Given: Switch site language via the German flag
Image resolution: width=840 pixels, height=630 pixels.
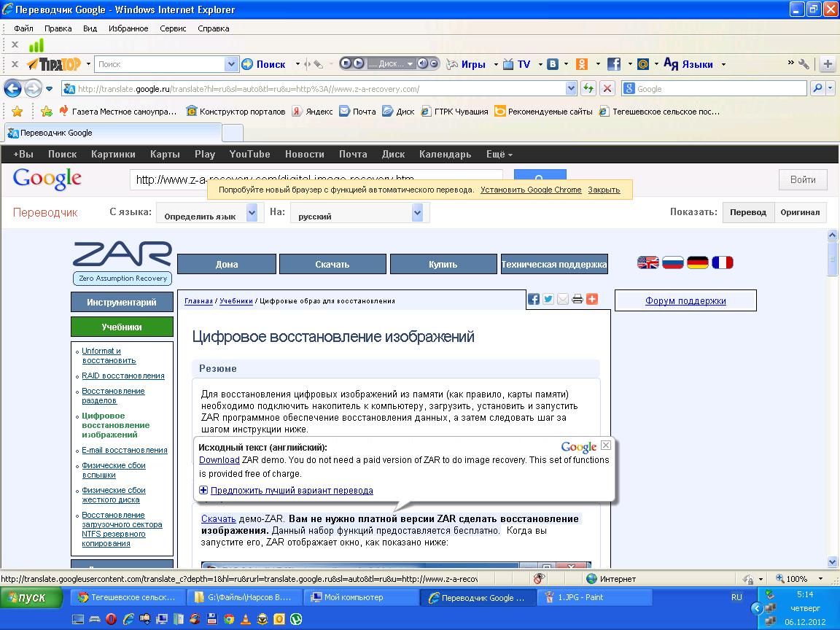Looking at the screenshot, I should coord(698,262).
